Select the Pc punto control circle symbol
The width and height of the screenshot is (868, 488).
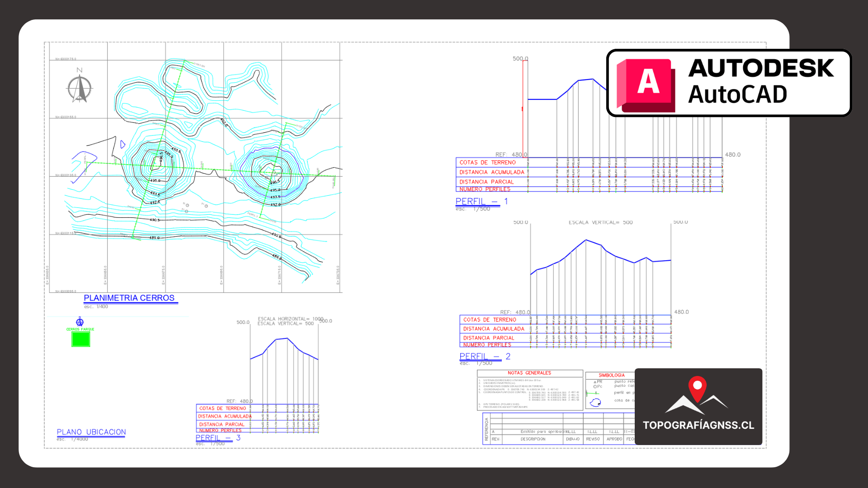[x=595, y=386]
